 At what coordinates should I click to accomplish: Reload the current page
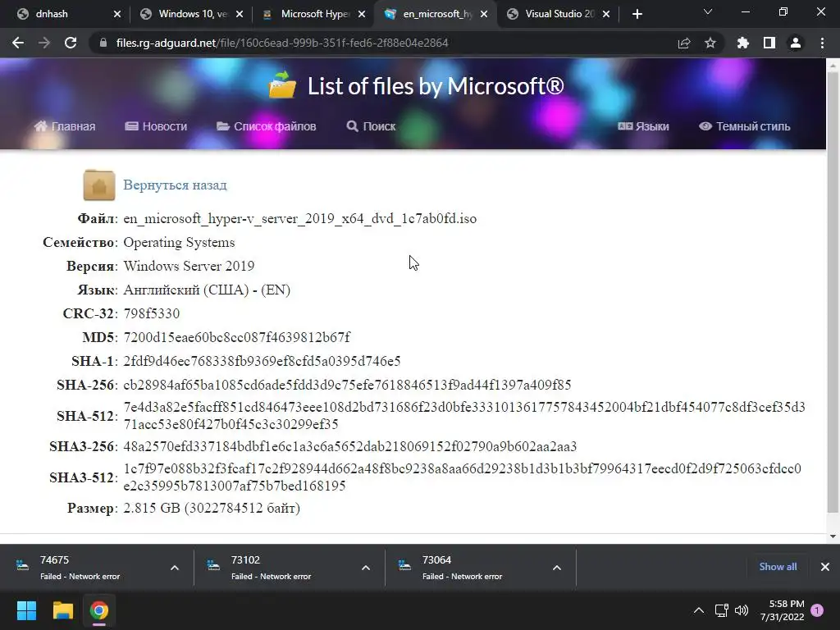(x=71, y=43)
